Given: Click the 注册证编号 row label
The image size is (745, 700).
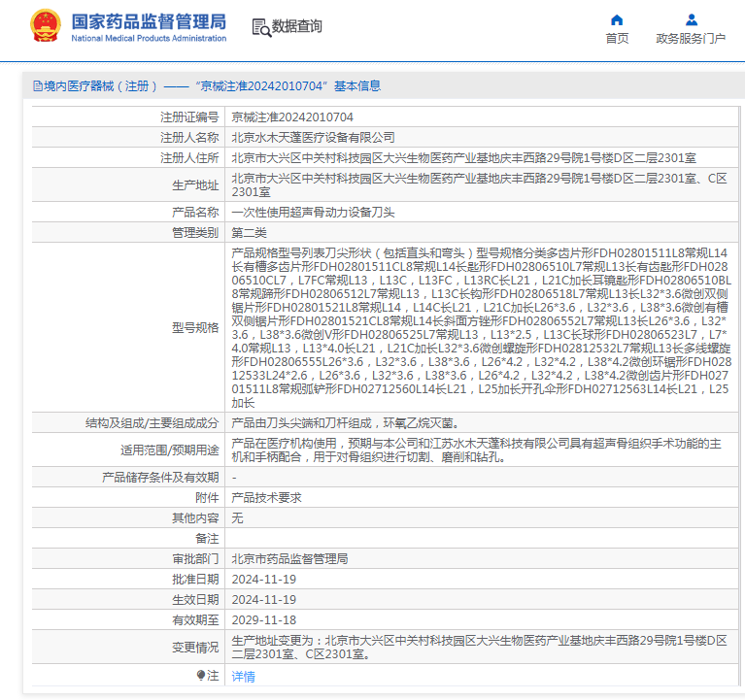Looking at the screenshot, I should (x=189, y=117).
